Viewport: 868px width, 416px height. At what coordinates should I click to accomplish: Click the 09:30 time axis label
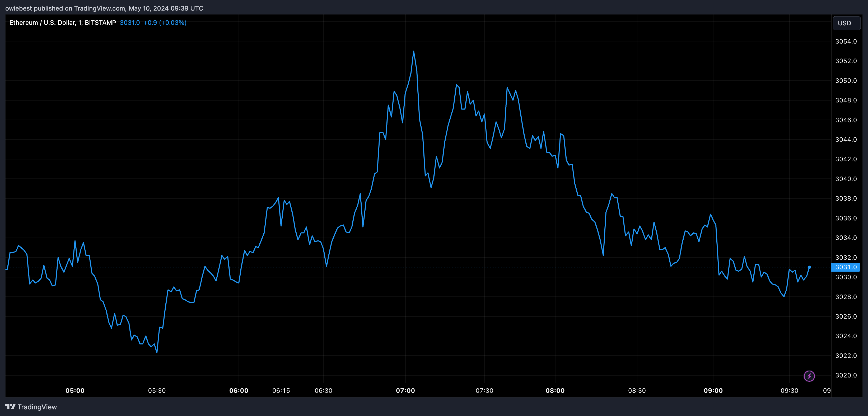pos(789,391)
